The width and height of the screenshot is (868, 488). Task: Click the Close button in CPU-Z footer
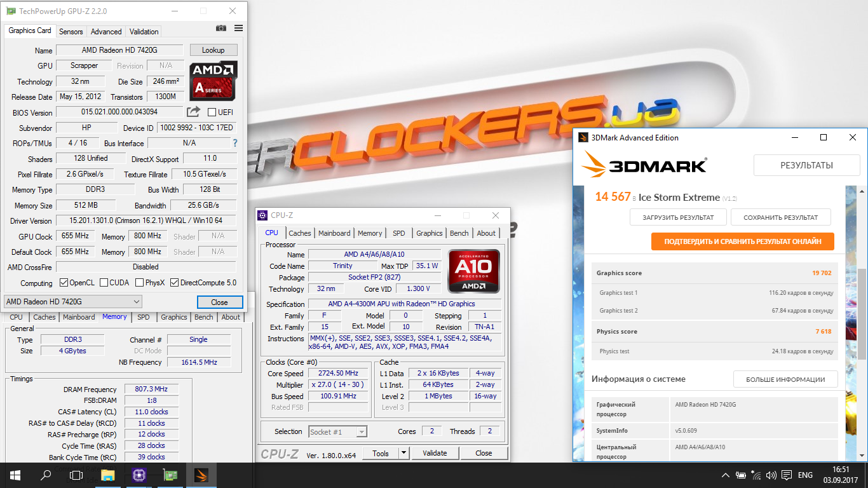pos(484,453)
